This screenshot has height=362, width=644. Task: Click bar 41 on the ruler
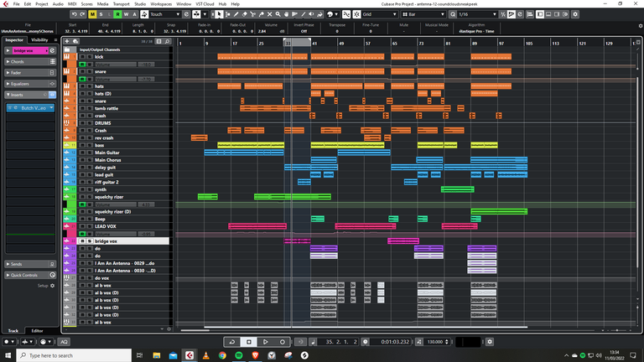[313, 43]
